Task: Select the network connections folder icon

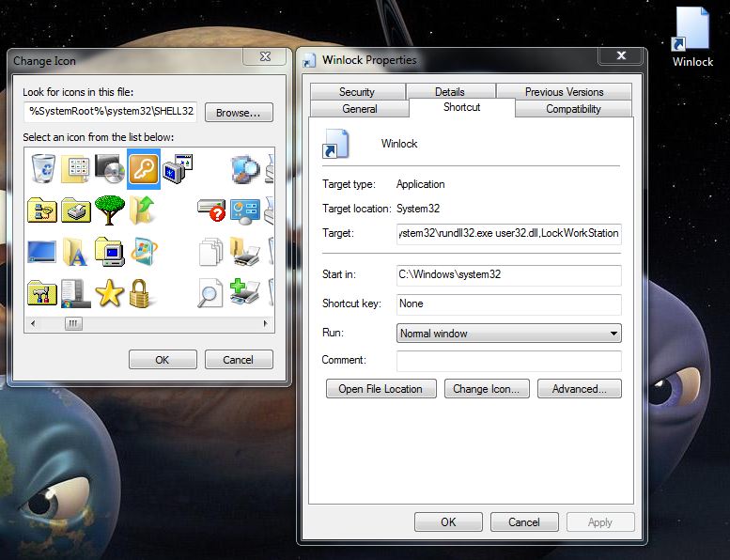Action: click(x=42, y=210)
